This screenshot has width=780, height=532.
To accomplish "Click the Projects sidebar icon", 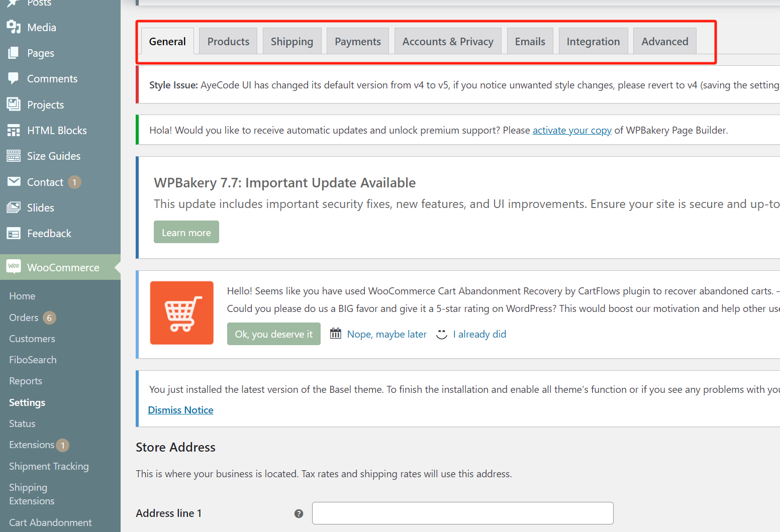I will point(14,104).
